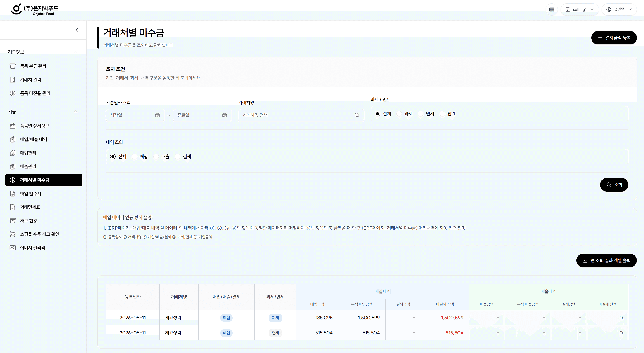Click the 쇼핑몰 수주 재고 확인 cart icon

[x=12, y=234]
